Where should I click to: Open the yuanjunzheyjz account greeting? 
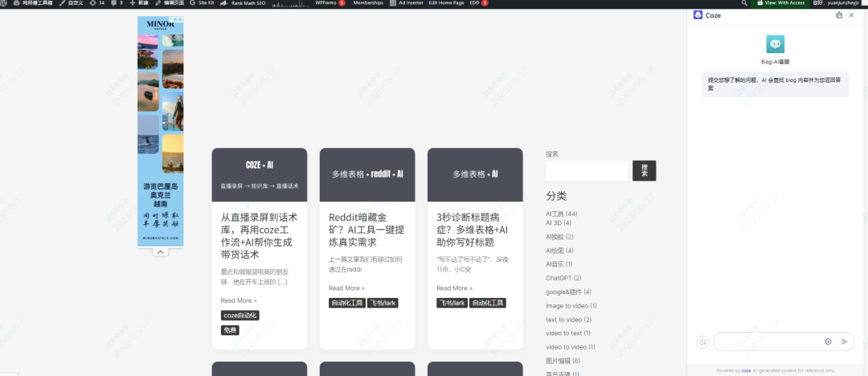[x=836, y=2]
